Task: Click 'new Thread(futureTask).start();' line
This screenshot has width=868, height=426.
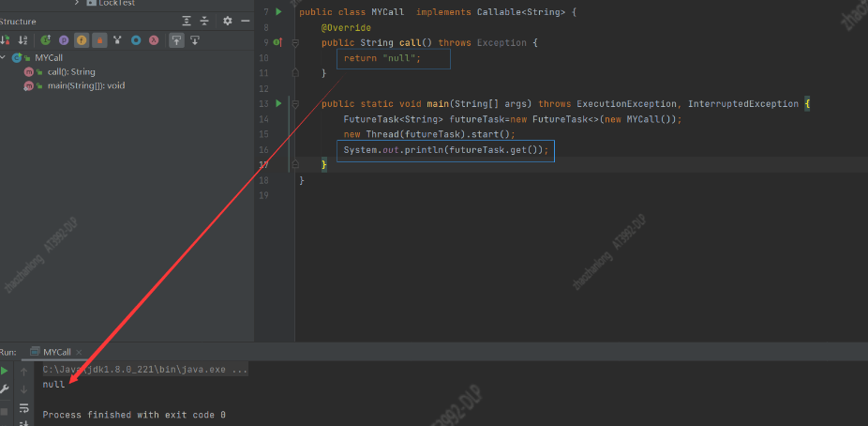Action: coord(429,134)
